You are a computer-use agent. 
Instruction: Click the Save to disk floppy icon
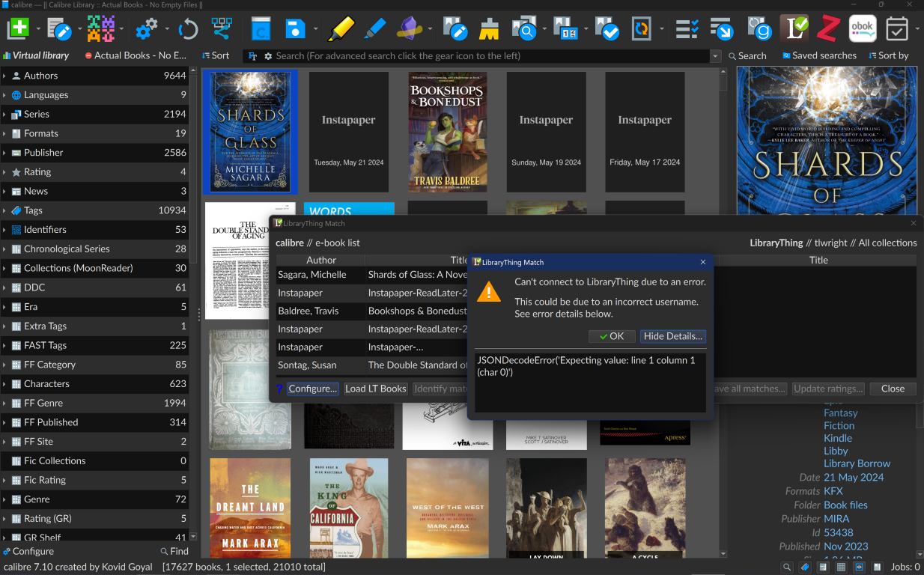click(295, 29)
